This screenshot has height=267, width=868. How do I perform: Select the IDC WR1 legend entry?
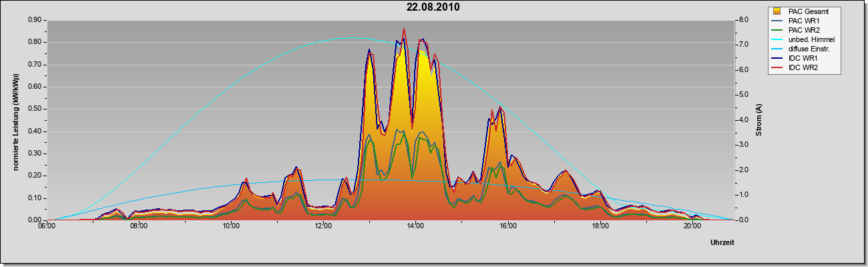(803, 58)
